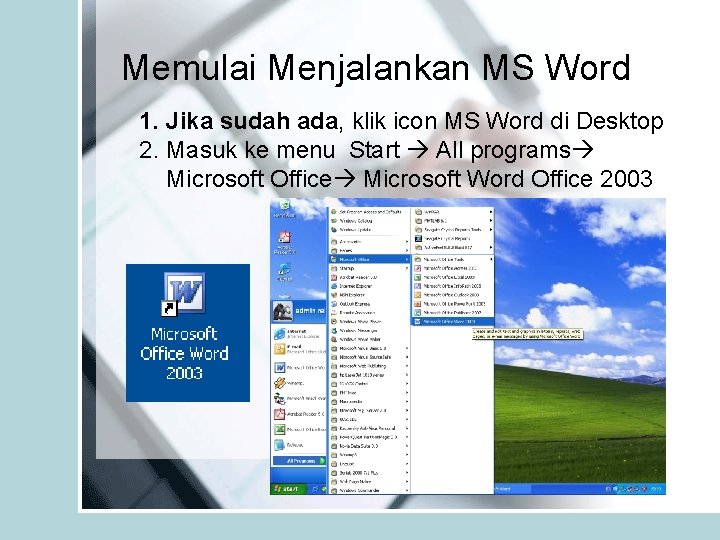Open Seagate Crystal Reports program entry
Viewport: 720px width, 540px height.
click(452, 238)
